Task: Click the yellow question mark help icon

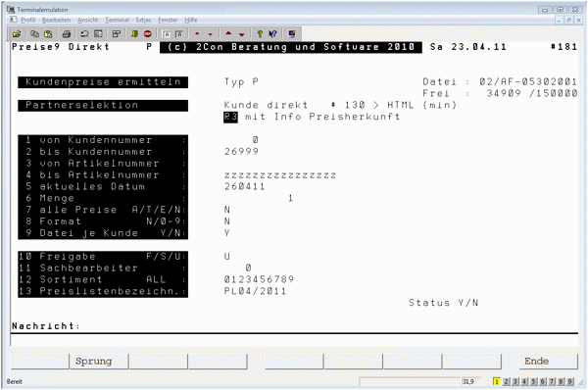Action: 260,34
